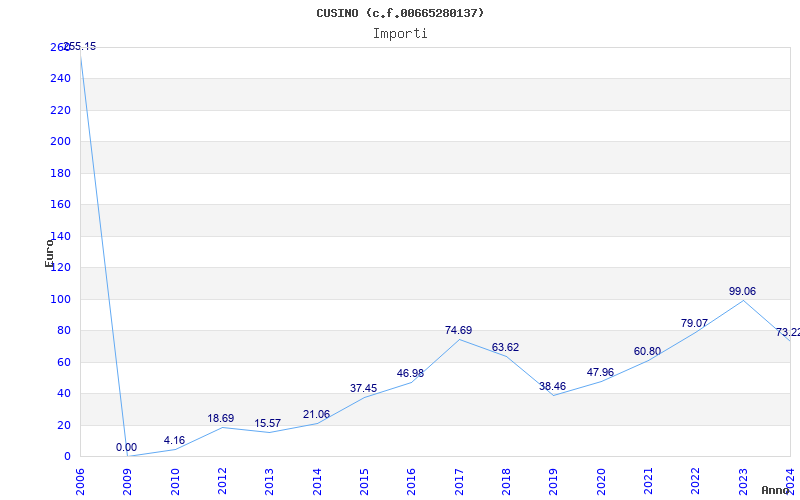This screenshot has width=800, height=500.
Task: Click the 37.45 data label
Action: (x=363, y=388)
